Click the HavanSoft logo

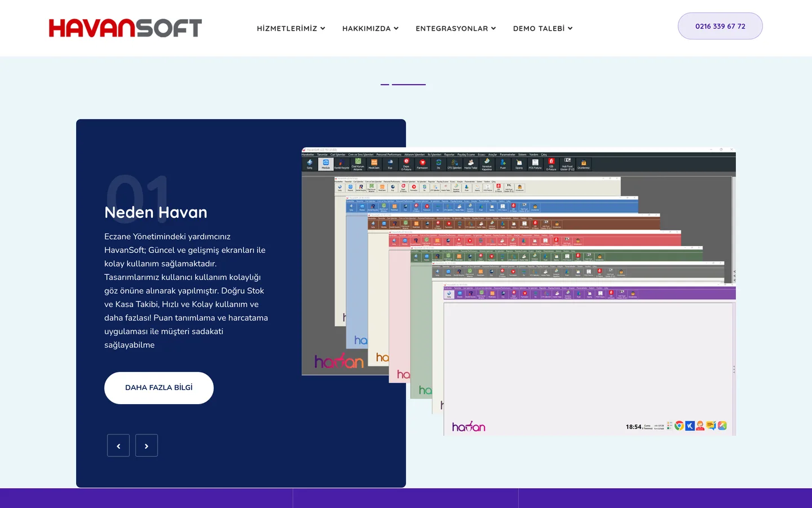tap(125, 28)
